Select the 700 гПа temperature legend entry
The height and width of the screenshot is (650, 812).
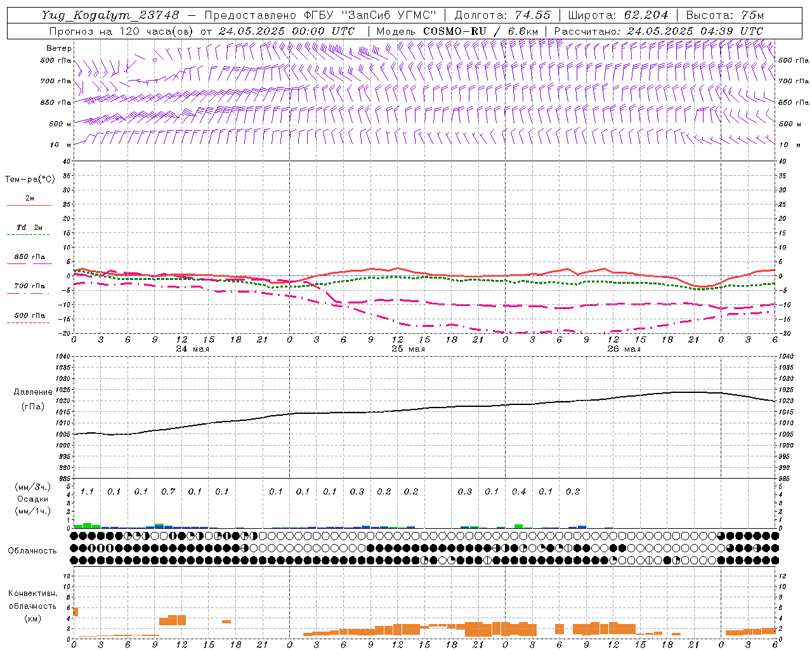point(30,286)
